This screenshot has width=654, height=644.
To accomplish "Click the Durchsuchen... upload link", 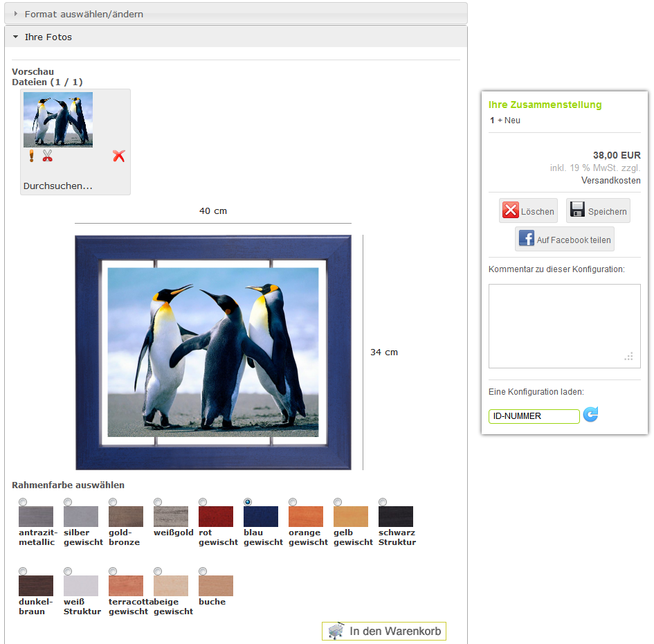I will coord(58,186).
